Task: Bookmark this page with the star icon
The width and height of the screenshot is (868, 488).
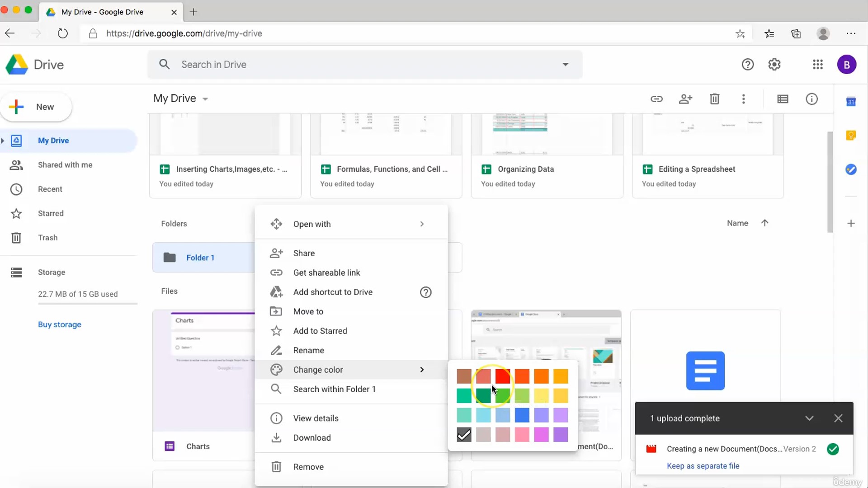Action: (x=740, y=33)
